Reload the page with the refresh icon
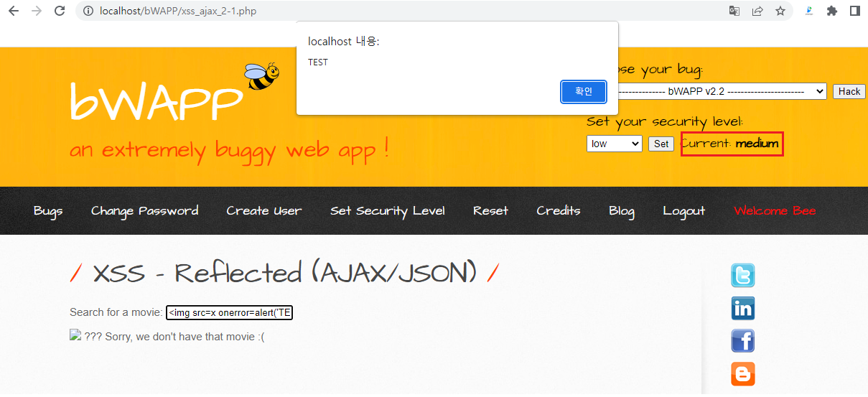Screen dimensions: 868x397 (60, 11)
